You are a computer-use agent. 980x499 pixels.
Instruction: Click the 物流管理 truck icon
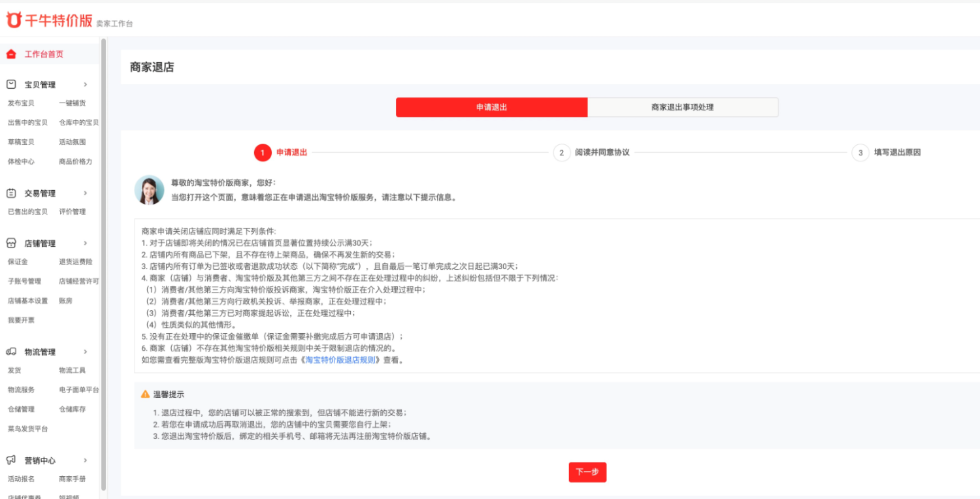pos(10,351)
